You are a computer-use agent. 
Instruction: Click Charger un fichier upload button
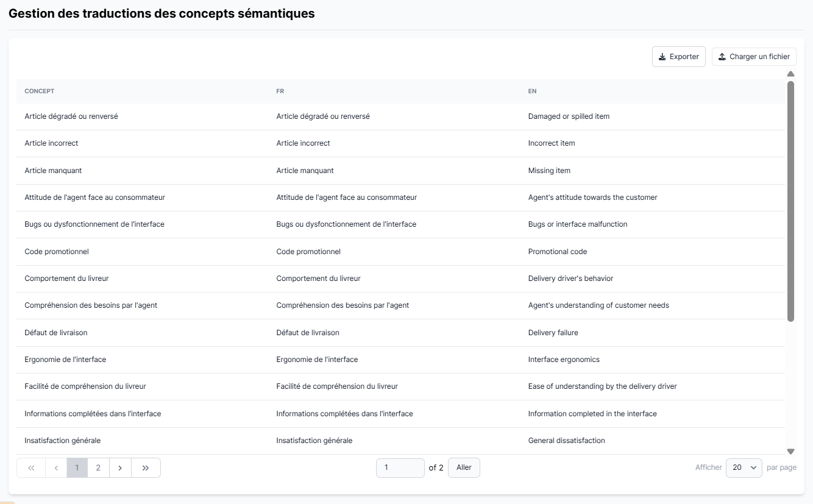click(753, 57)
